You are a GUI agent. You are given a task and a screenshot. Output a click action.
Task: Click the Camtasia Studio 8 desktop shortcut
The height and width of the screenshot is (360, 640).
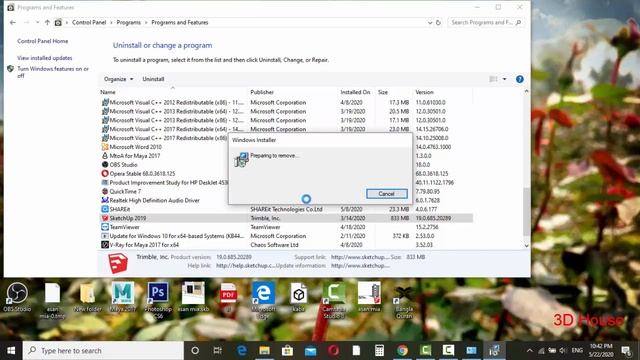click(x=334, y=300)
